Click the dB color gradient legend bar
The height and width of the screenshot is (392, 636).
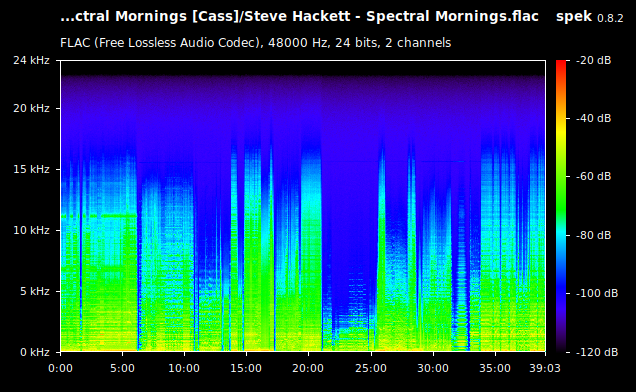pyautogui.click(x=561, y=206)
